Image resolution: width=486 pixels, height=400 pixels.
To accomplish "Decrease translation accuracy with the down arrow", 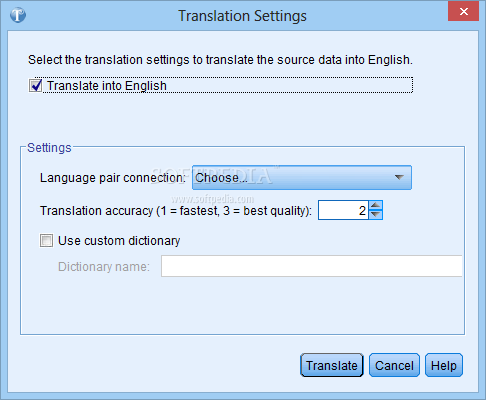I will click(x=376, y=215).
